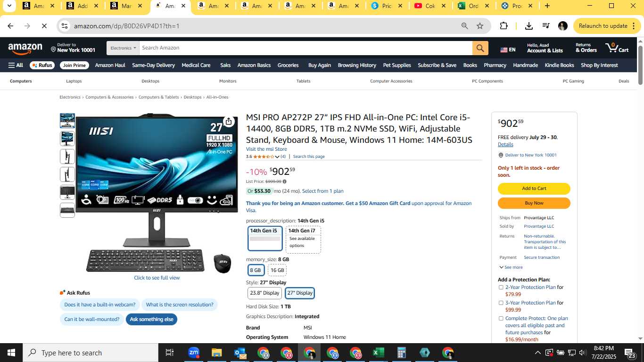Open the Chrome three-dot menu

pyautogui.click(x=633, y=26)
